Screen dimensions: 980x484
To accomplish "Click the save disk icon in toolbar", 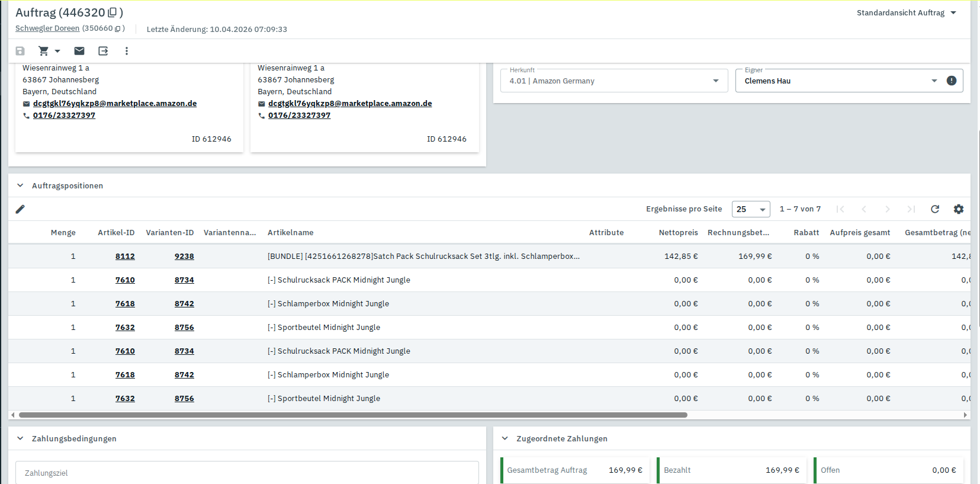I will [20, 51].
